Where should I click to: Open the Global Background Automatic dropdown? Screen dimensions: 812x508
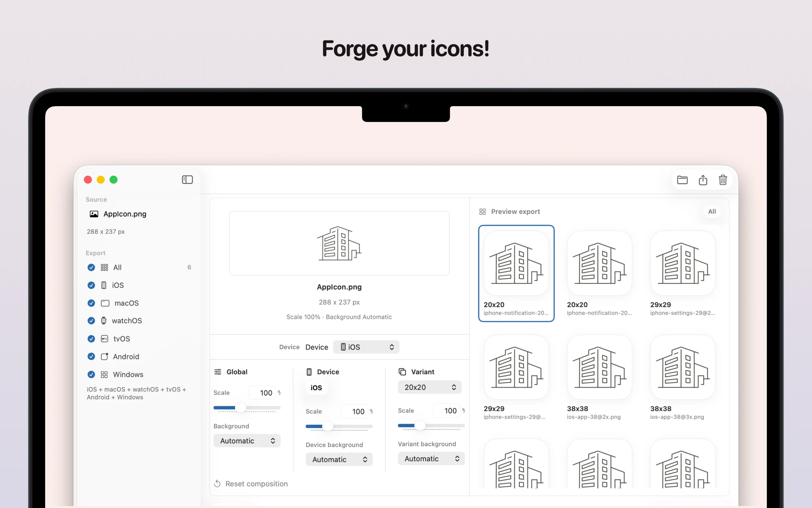click(x=247, y=441)
